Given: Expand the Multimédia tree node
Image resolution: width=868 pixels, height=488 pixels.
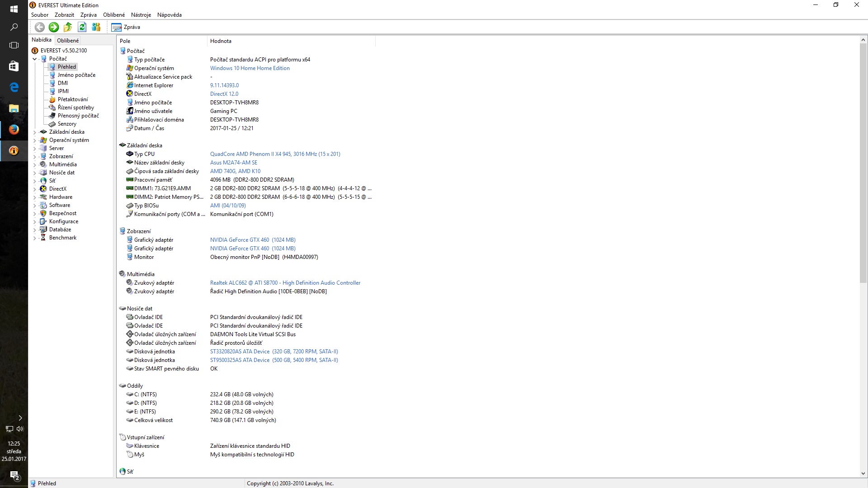Looking at the screenshot, I should coord(35,164).
